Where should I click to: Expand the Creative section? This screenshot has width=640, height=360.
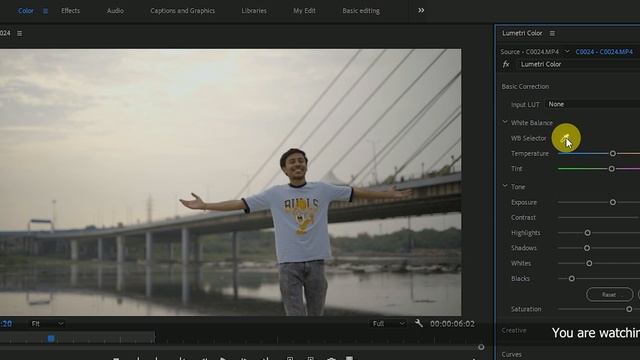click(514, 330)
